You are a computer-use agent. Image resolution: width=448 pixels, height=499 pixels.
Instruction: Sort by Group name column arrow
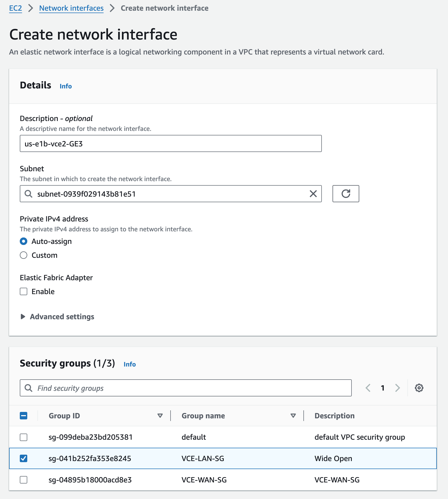293,416
